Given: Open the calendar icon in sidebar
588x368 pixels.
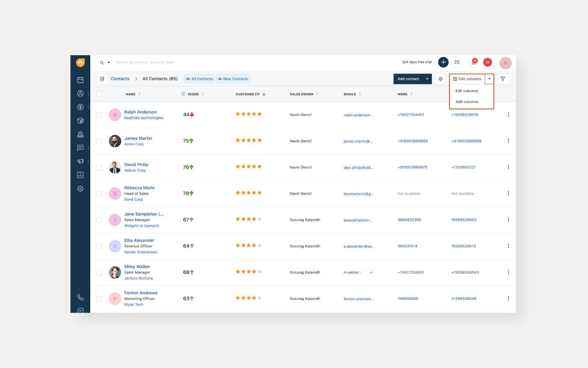Looking at the screenshot, I should coord(80,80).
